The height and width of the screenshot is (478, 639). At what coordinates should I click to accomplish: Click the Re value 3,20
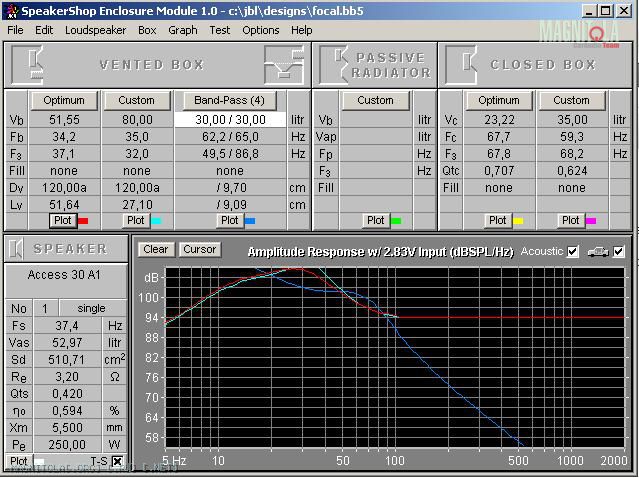67,377
